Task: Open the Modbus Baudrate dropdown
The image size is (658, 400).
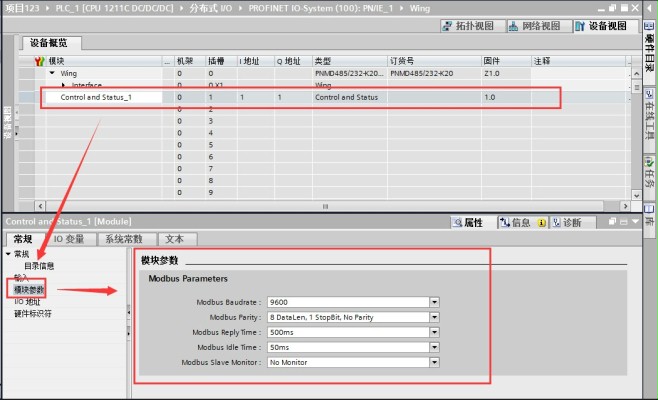Action: tap(434, 302)
